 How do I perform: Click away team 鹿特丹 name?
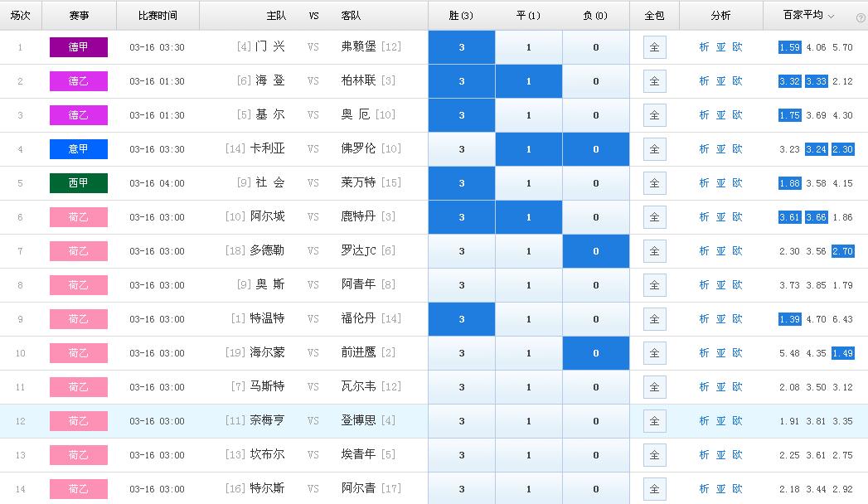pyautogui.click(x=359, y=216)
